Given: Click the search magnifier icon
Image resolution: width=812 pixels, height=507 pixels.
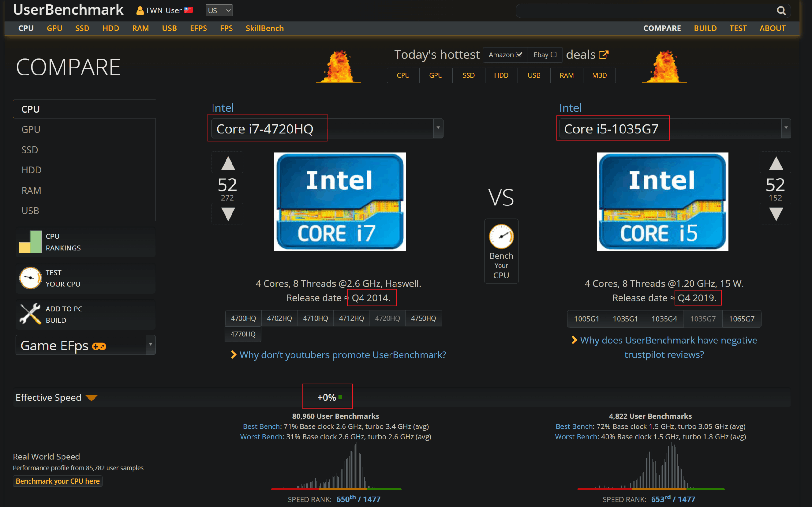Looking at the screenshot, I should [x=781, y=11].
